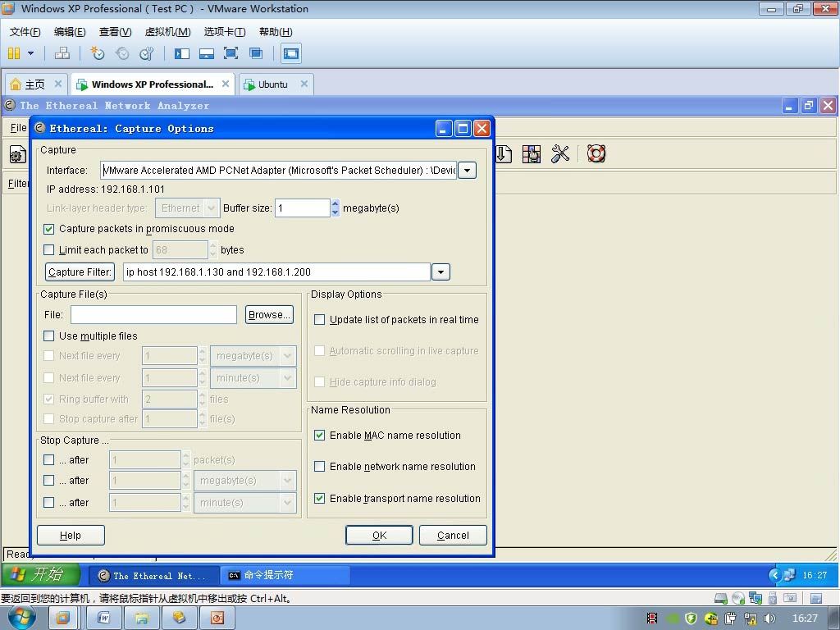Enter VMware full screen mode icon

click(231, 53)
